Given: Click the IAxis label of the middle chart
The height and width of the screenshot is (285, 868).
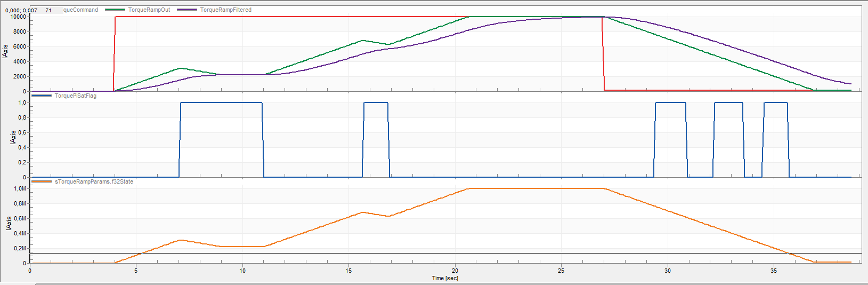Looking at the screenshot, I should [13, 138].
